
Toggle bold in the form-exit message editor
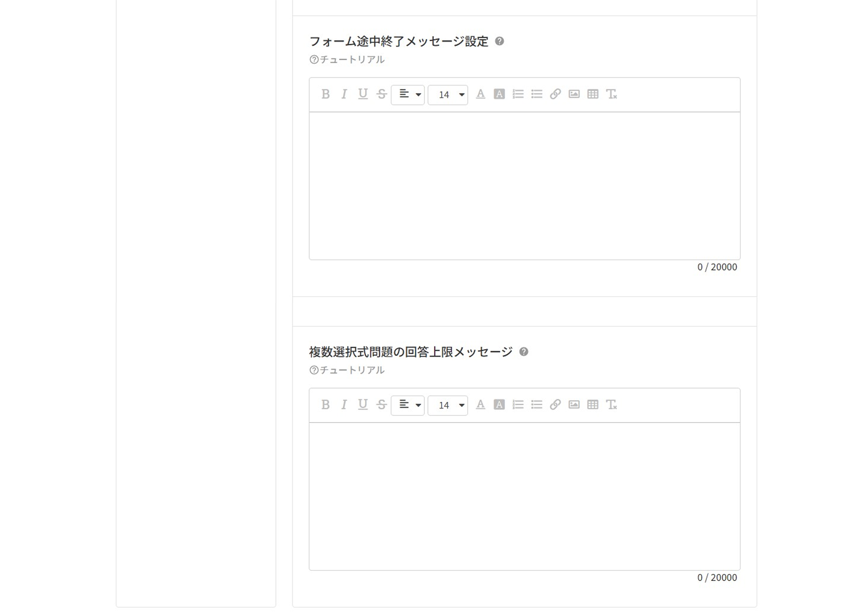[x=325, y=94]
